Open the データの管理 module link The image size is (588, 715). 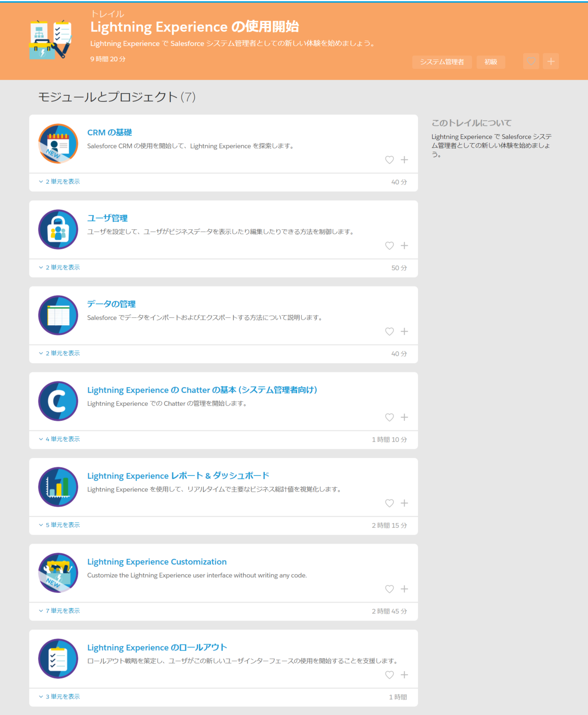pos(111,304)
